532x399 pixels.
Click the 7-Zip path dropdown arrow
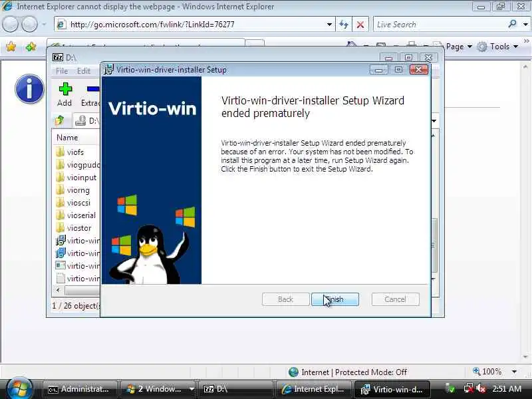434,121
